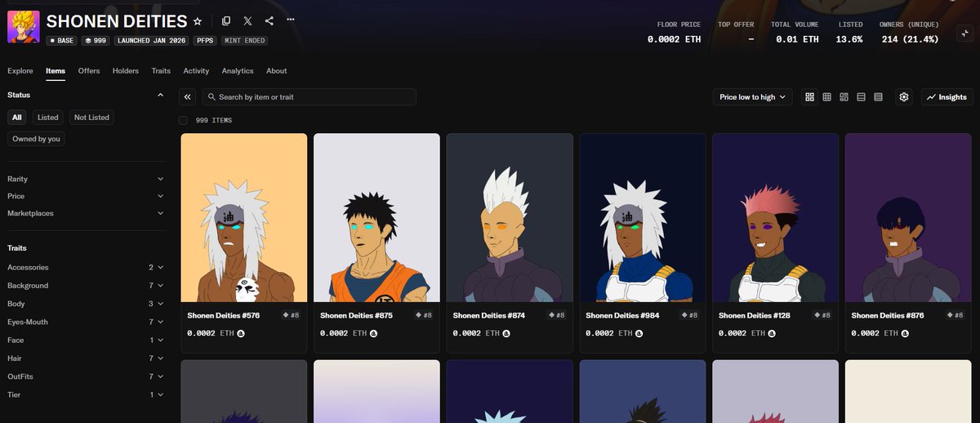
Task: Open the Offers tab
Action: coord(89,71)
